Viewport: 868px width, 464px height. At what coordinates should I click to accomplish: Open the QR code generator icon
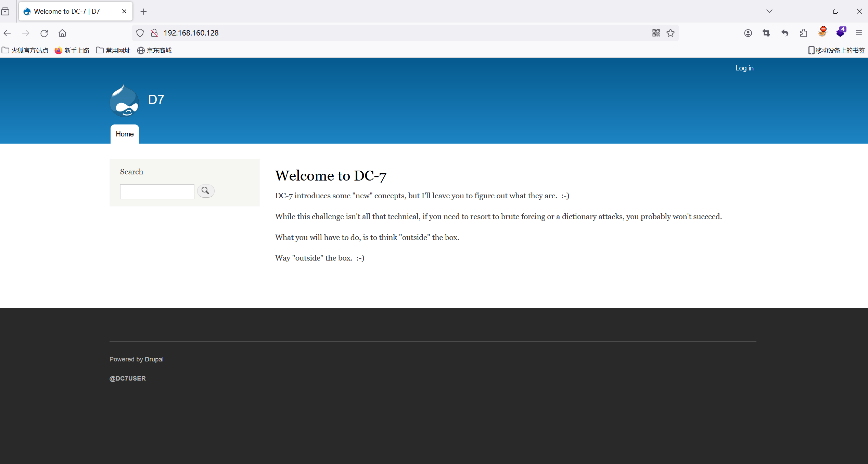click(656, 33)
